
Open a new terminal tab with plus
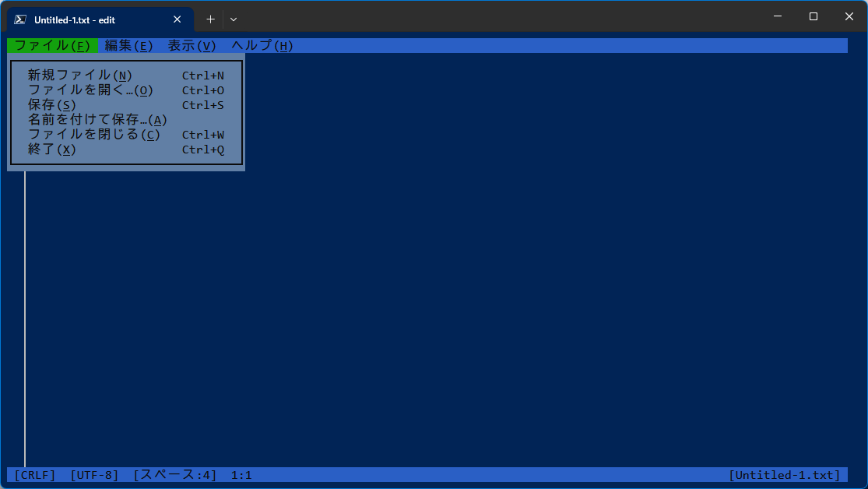tap(210, 19)
